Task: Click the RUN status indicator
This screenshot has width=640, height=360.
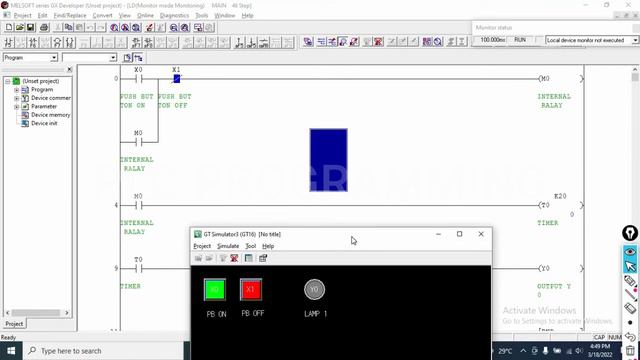Action: (520, 40)
